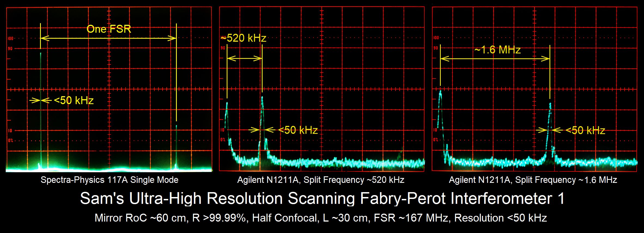
Task: Click the "100" graticule mark in the left panel
Action: point(10,38)
